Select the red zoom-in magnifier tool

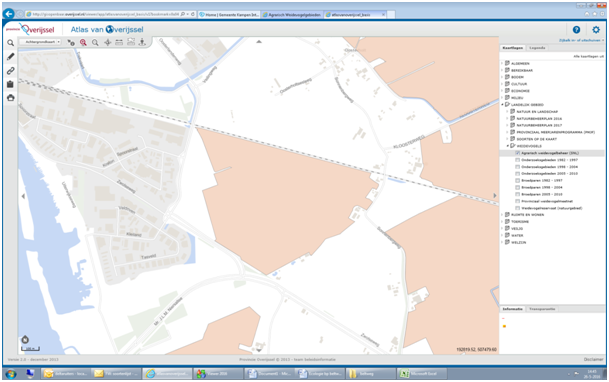click(83, 42)
